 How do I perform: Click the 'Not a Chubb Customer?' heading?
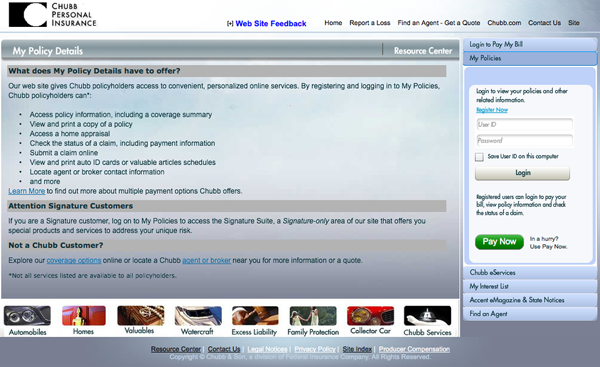[56, 245]
